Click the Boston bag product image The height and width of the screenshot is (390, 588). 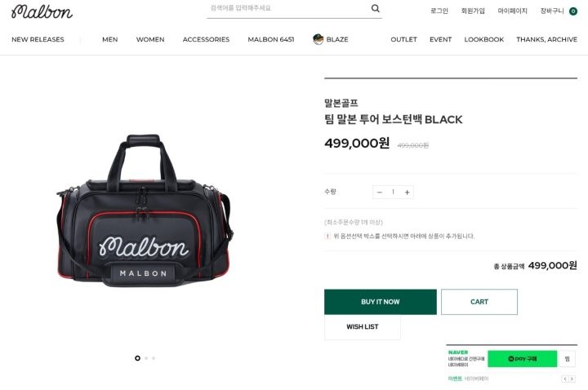tap(145, 211)
